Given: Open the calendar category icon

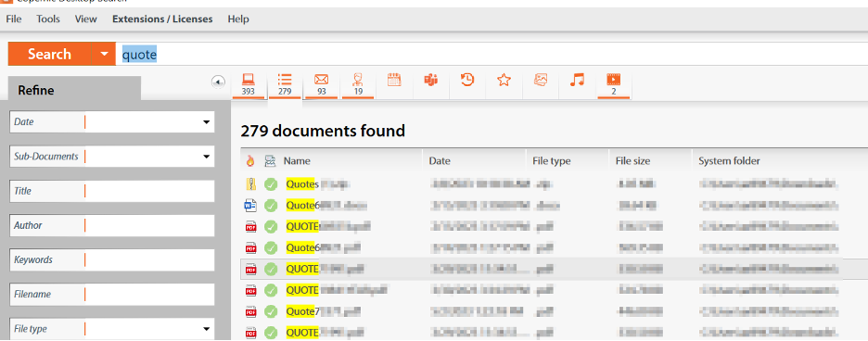Looking at the screenshot, I should [393, 81].
